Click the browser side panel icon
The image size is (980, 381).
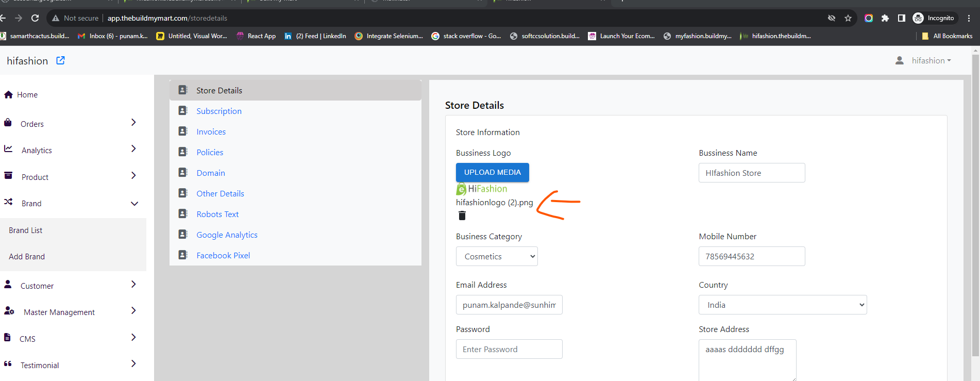coord(901,18)
